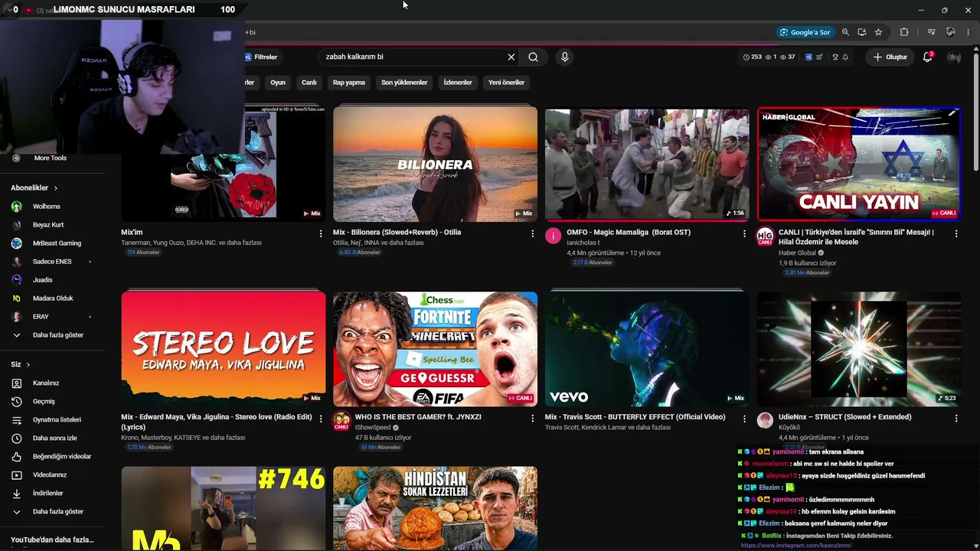Open the Sadece ENES subscription
This screenshot has height=551, width=980.
[53, 262]
